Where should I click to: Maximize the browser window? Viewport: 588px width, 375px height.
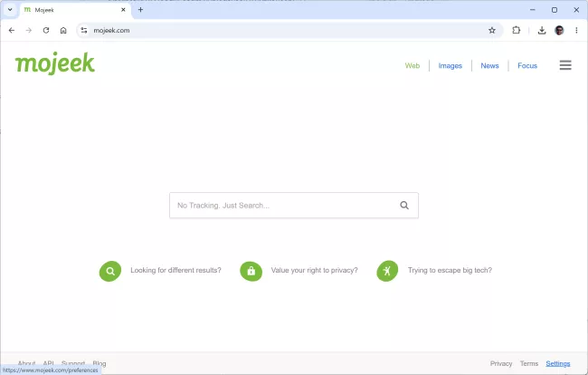tap(555, 10)
